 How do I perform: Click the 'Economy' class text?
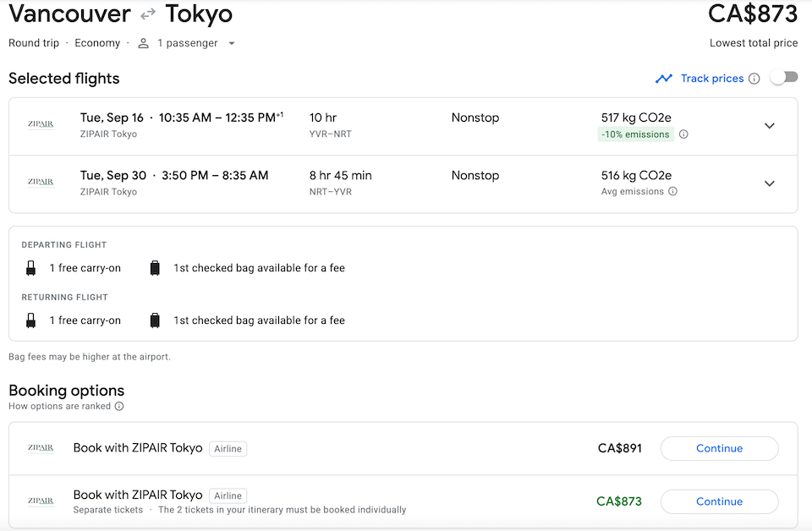tap(97, 43)
